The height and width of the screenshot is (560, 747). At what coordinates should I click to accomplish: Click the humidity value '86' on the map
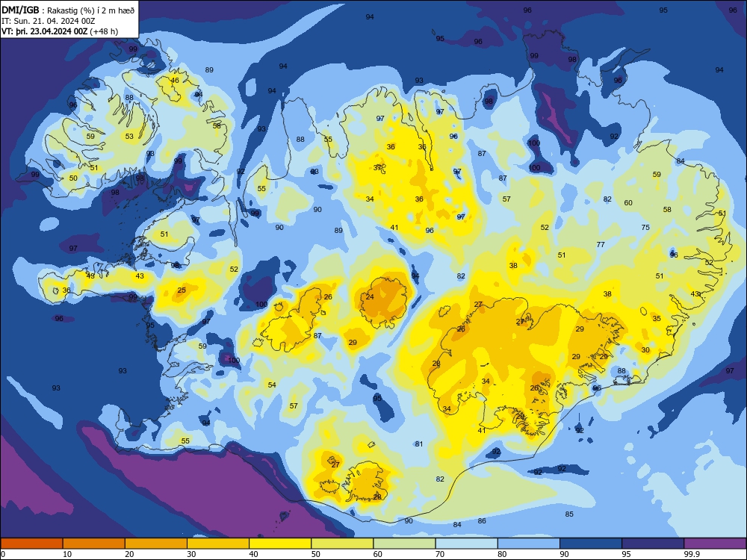click(482, 521)
